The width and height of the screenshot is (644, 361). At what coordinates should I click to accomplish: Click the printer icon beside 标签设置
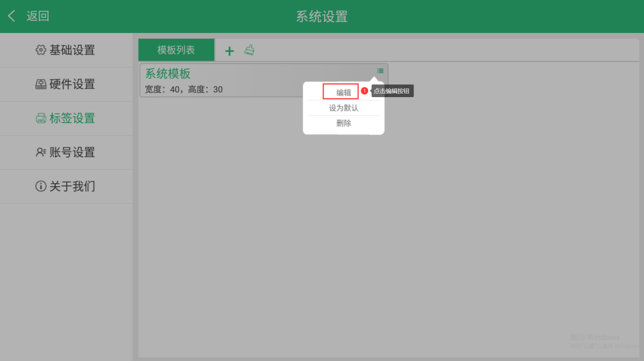pyautogui.click(x=41, y=118)
